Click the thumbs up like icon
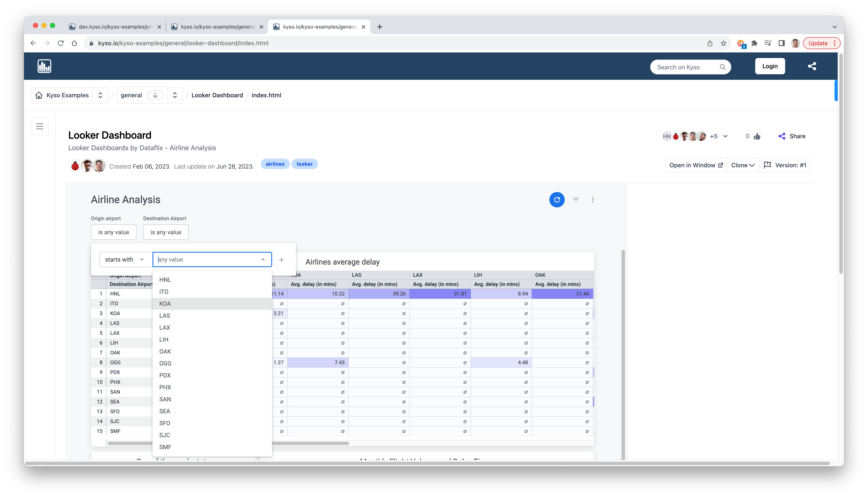Viewport: 868px width, 498px height. tap(757, 136)
